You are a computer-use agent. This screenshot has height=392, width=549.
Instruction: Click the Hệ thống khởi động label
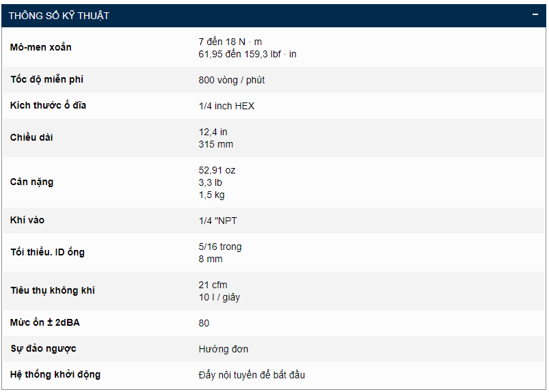[55, 375]
